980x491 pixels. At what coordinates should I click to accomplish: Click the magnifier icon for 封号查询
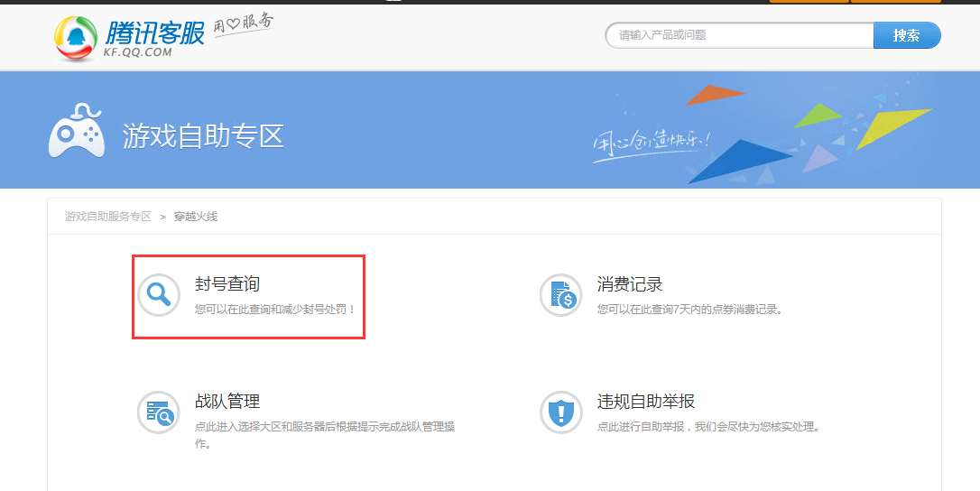pos(159,294)
